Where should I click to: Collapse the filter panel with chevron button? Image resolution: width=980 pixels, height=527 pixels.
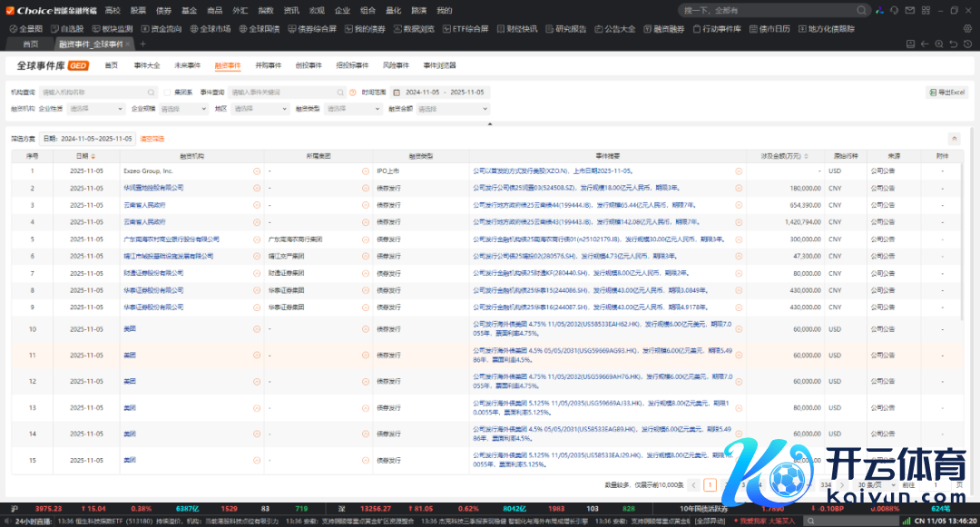coord(954,139)
